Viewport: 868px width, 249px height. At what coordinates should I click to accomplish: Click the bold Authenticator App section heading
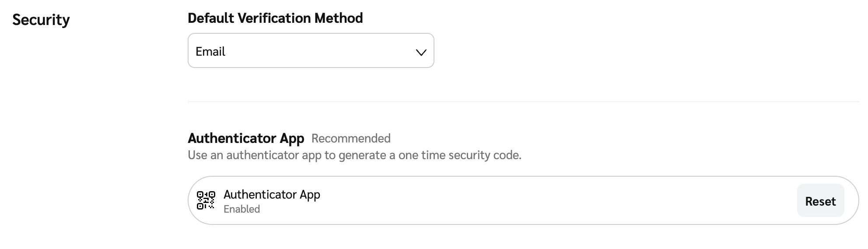click(x=245, y=138)
